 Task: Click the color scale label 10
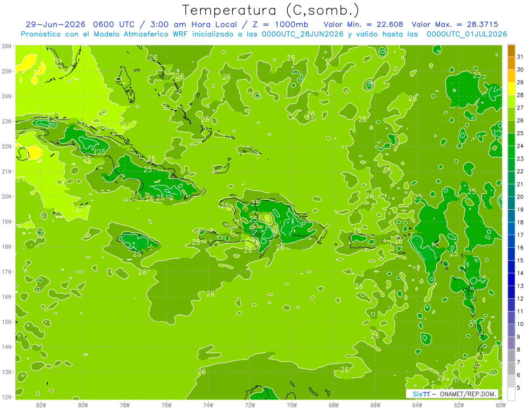tap(520, 324)
